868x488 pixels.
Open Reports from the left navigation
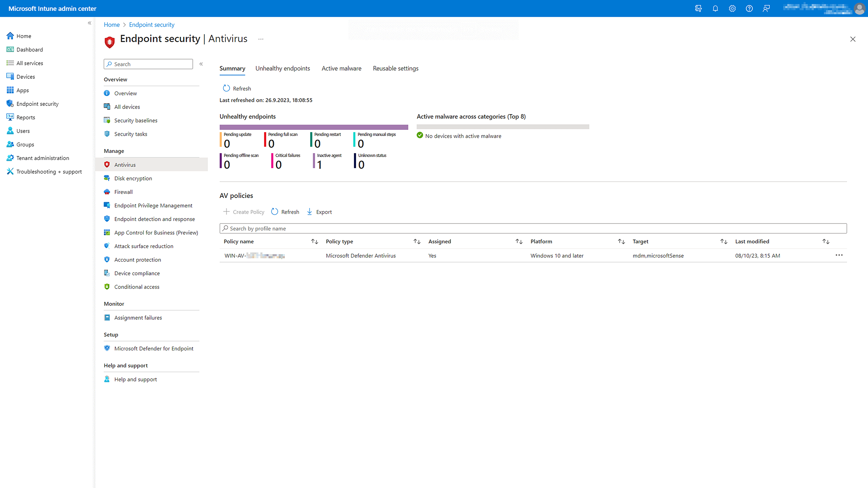click(x=25, y=117)
